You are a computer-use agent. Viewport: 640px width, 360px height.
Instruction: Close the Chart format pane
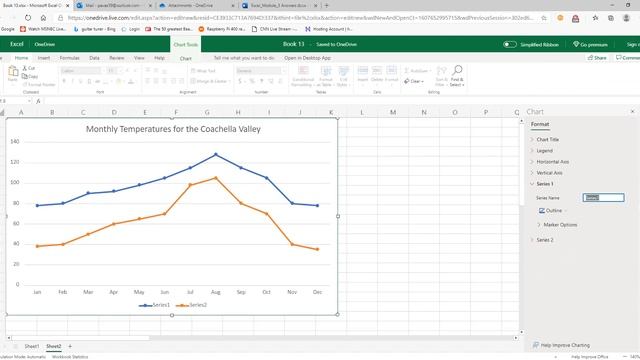[x=633, y=111]
